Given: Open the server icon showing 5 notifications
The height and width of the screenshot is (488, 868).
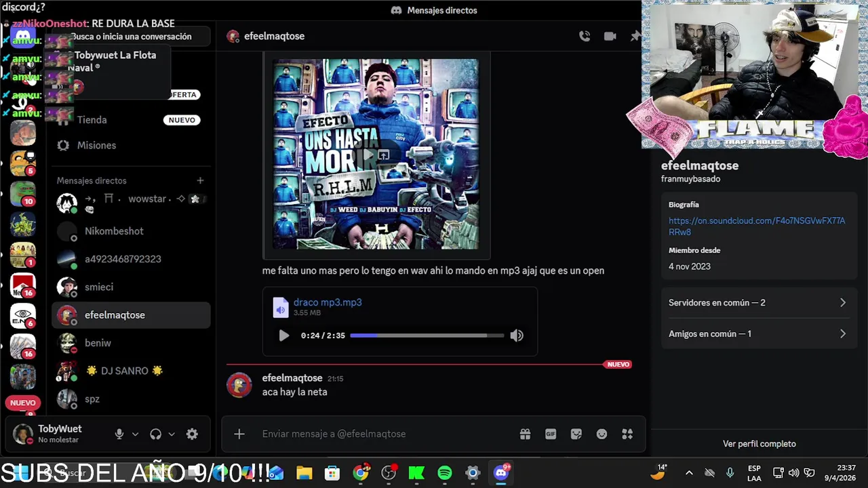Looking at the screenshot, I should (x=23, y=163).
